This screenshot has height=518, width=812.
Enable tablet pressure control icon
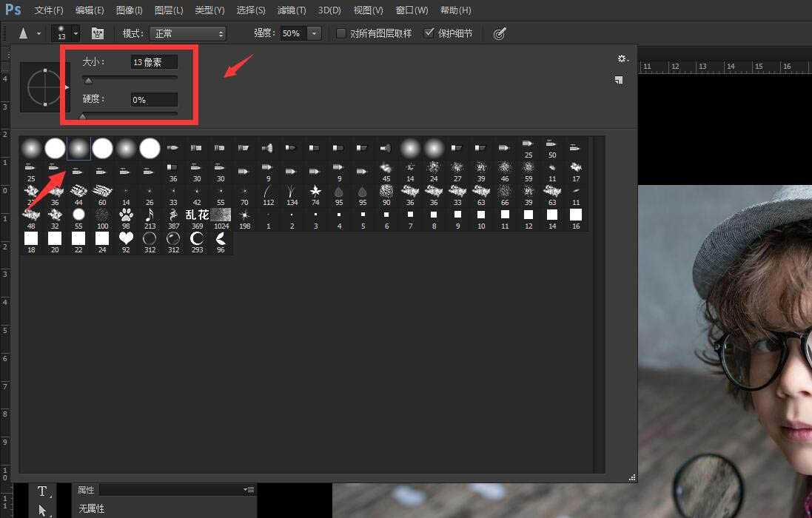pos(499,33)
